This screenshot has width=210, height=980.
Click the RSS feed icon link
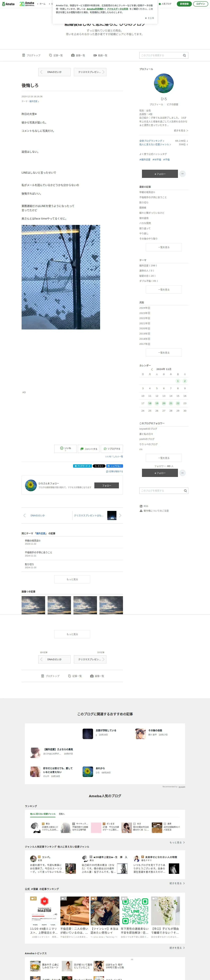click(x=144, y=506)
